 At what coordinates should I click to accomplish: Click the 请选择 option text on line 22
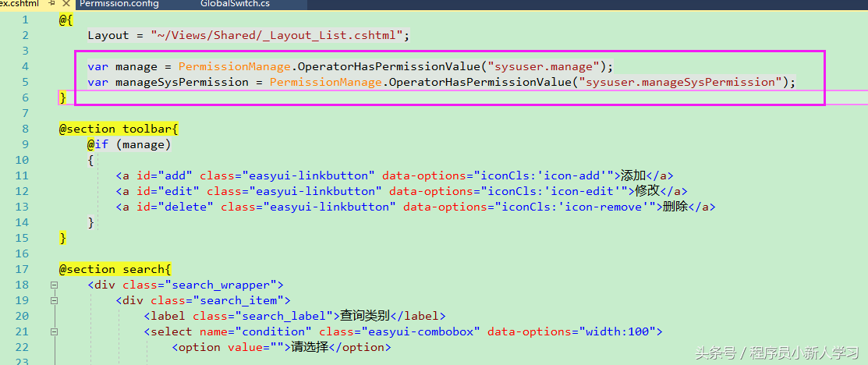[310, 347]
